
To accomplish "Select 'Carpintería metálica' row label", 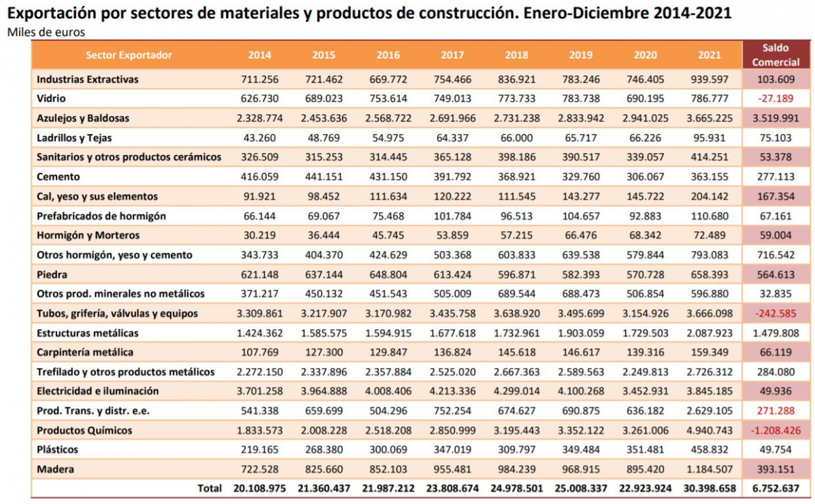I will tap(85, 352).
